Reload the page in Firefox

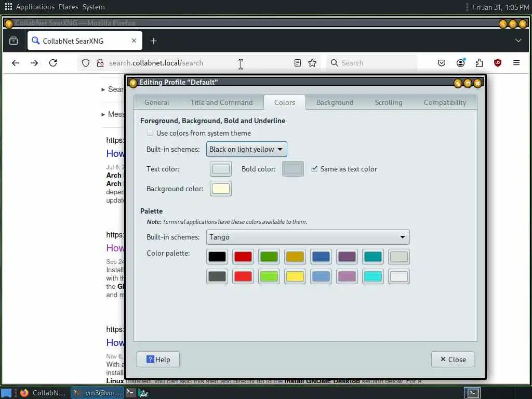(53, 63)
